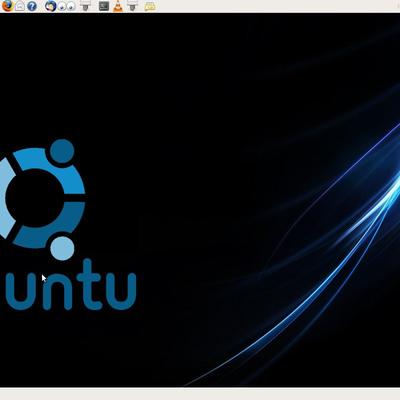Click the right eye of the Eyes applet
Screen dimensions: 400x400
pyautogui.click(x=71, y=6)
